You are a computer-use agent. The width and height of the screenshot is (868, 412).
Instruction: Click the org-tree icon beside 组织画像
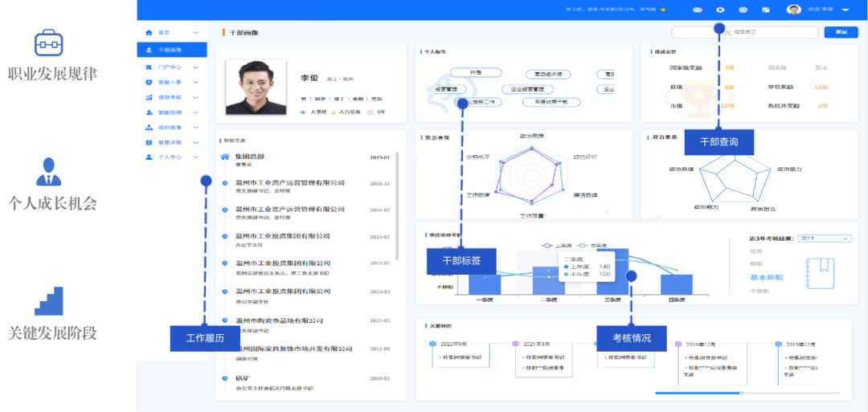coord(149,127)
